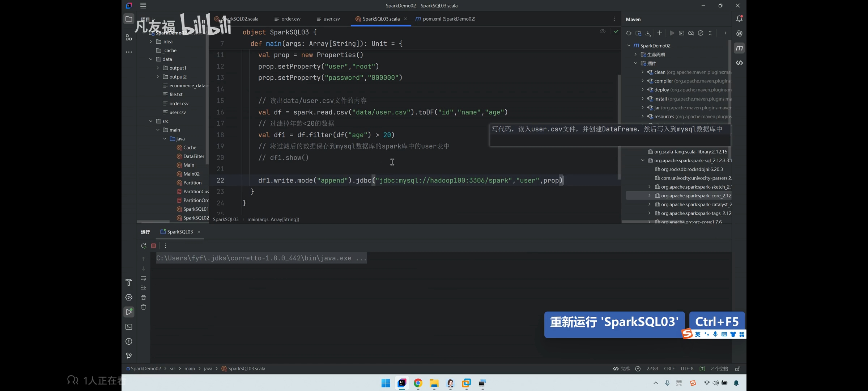Viewport: 868px width, 391px height.
Task: Toggle Maven offline mode
Action: coord(691,33)
